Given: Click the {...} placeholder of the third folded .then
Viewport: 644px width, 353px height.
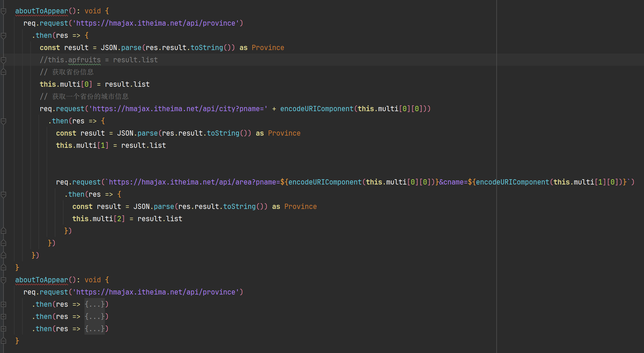Looking at the screenshot, I should [95, 329].
